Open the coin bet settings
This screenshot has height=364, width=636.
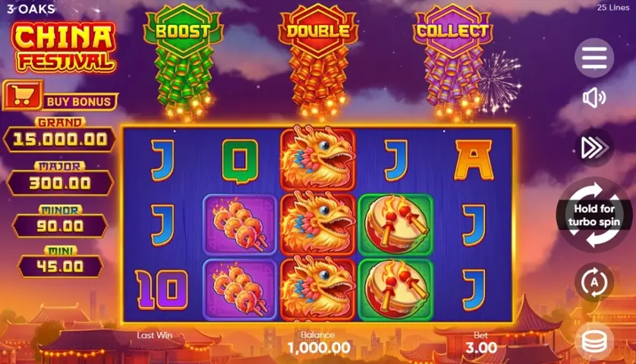pyautogui.click(x=594, y=341)
